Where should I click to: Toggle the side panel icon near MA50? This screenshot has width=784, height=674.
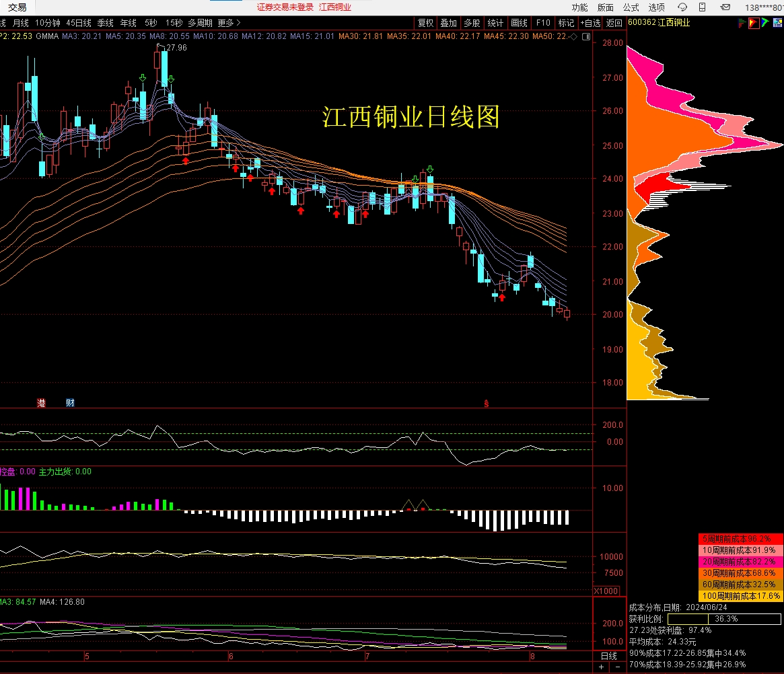pos(583,36)
